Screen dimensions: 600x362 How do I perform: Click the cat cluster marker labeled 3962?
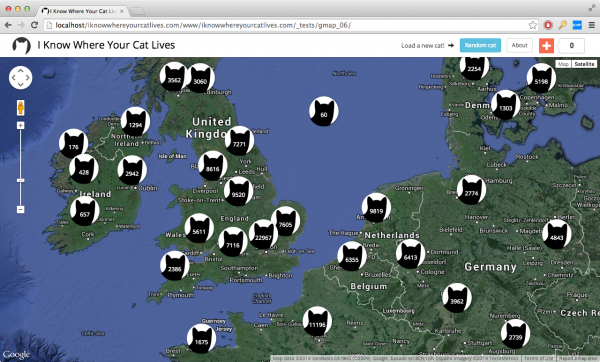[457, 298]
